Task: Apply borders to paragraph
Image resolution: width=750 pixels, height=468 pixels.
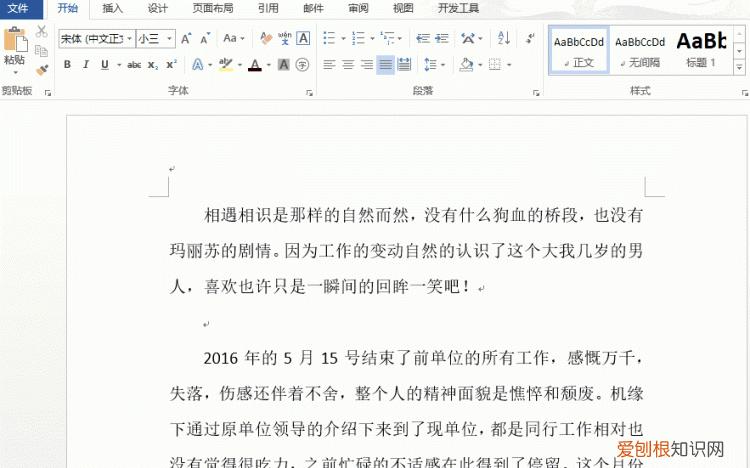Action: 495,64
